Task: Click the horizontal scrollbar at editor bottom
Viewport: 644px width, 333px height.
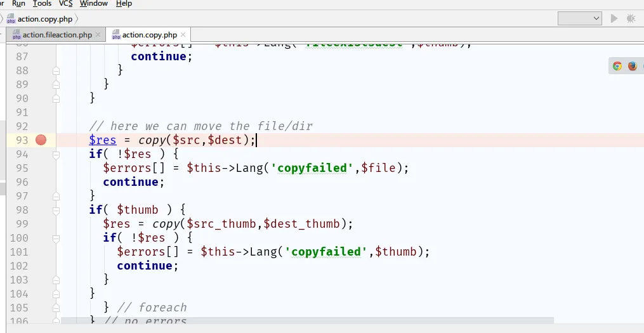Action: click(x=305, y=322)
